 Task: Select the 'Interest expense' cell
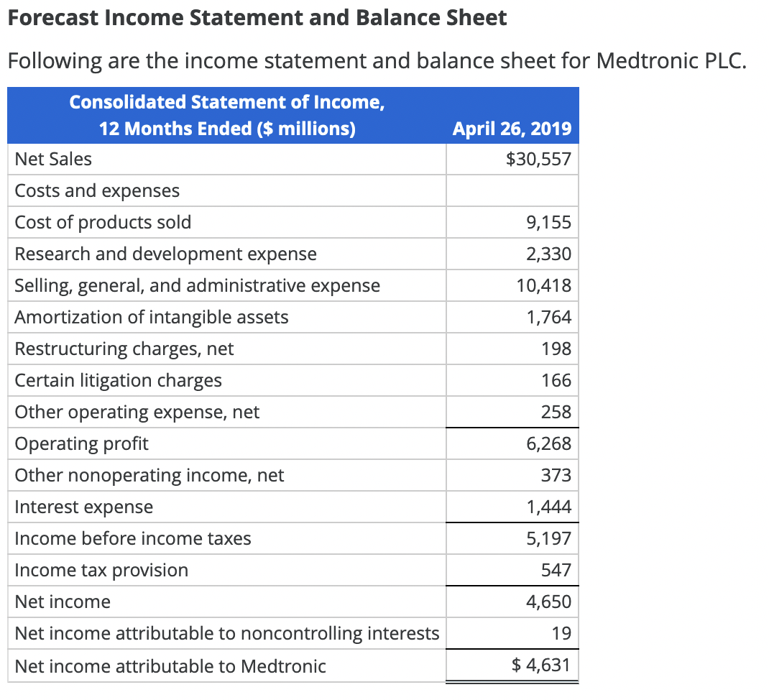pyautogui.click(x=83, y=507)
